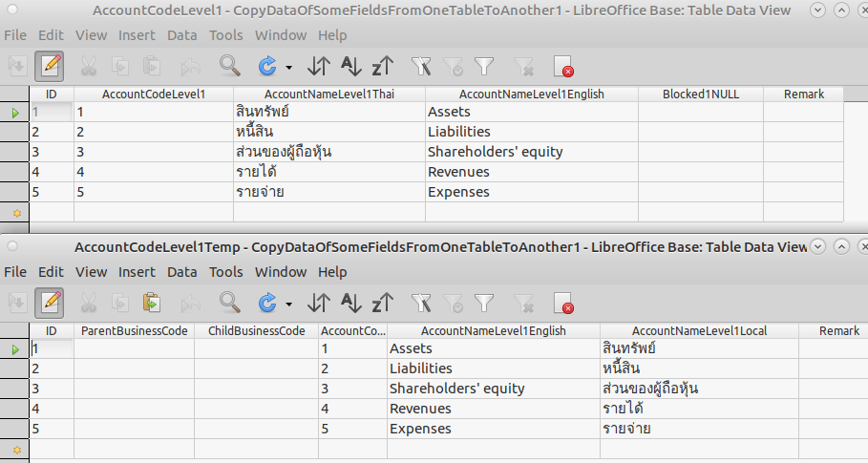
Task: Click Refresh icon in AccountCodeLevel1Temp window
Action: point(267,304)
